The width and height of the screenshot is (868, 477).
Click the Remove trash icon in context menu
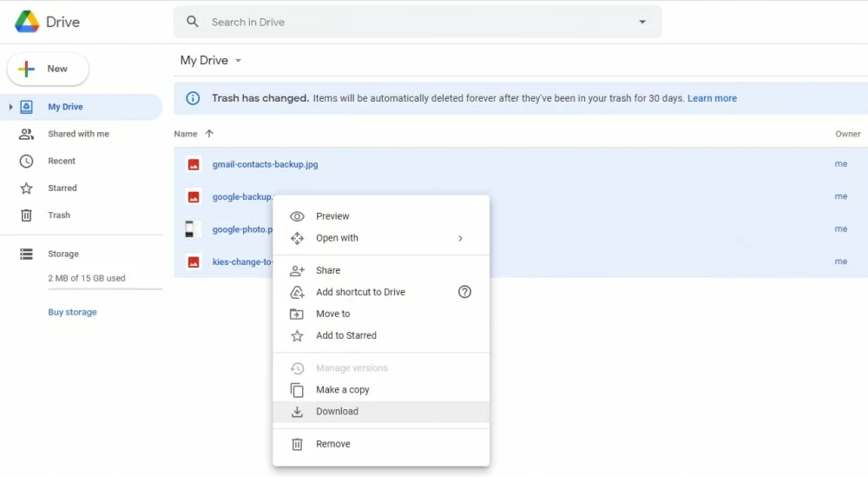point(297,444)
